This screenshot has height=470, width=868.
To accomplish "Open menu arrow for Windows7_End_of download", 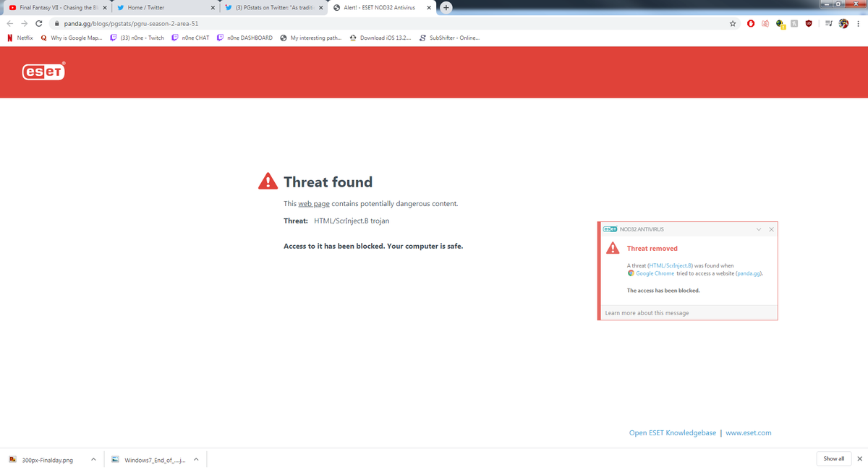I will click(196, 459).
